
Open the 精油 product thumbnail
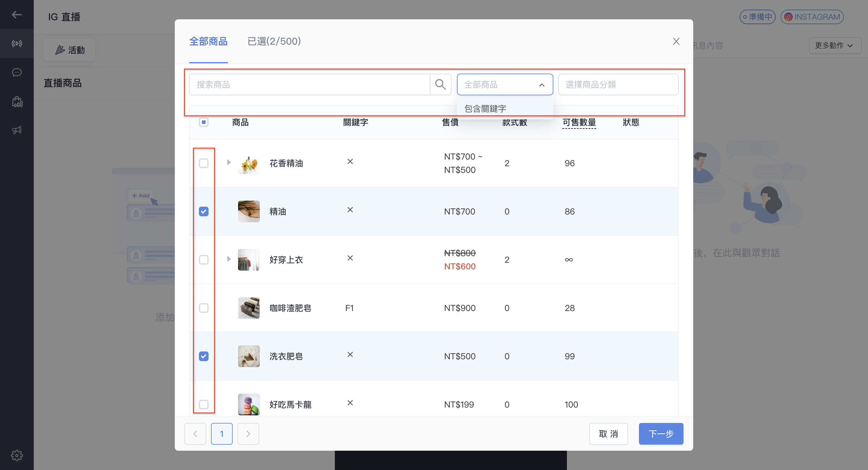[x=249, y=211]
